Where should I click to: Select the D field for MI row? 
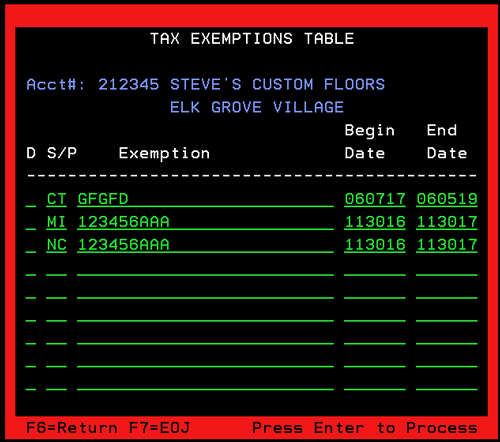click(31, 222)
